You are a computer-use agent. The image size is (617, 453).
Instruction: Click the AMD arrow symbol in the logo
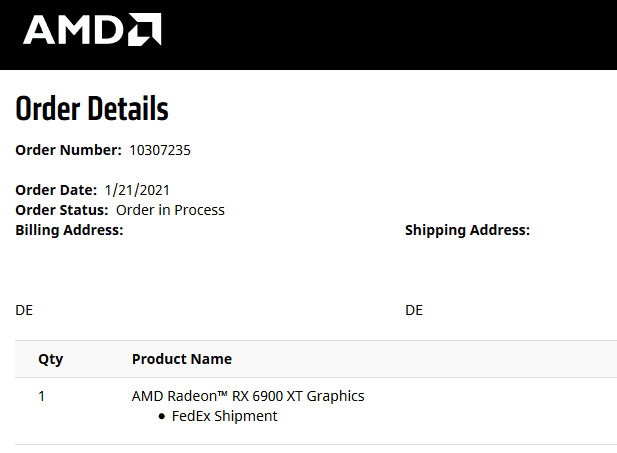[144, 30]
